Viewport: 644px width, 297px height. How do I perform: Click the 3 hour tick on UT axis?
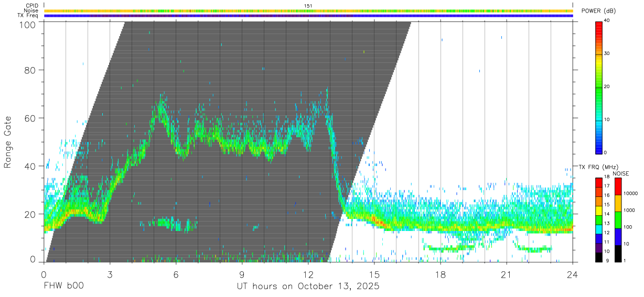click(110, 274)
